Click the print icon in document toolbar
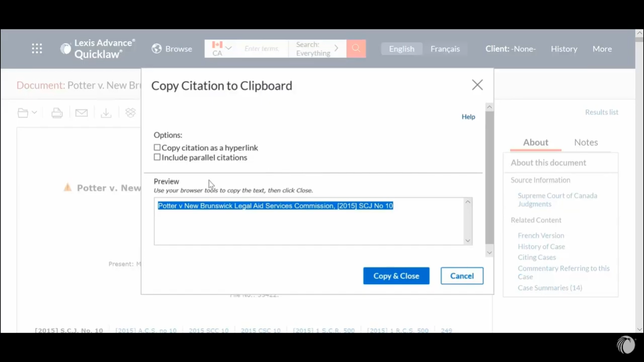Screen dimensions: 644x362 click(x=57, y=113)
